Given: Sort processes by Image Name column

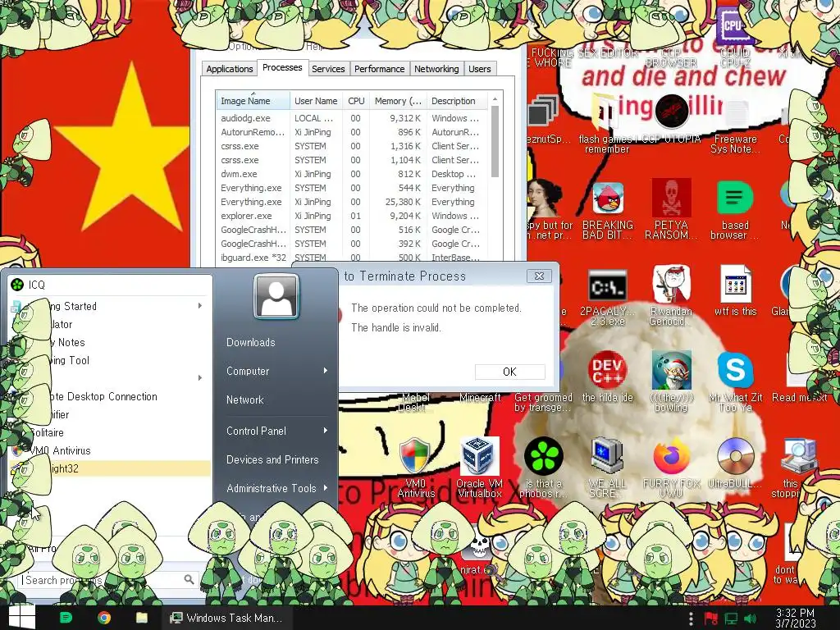Looking at the screenshot, I should click(253, 101).
